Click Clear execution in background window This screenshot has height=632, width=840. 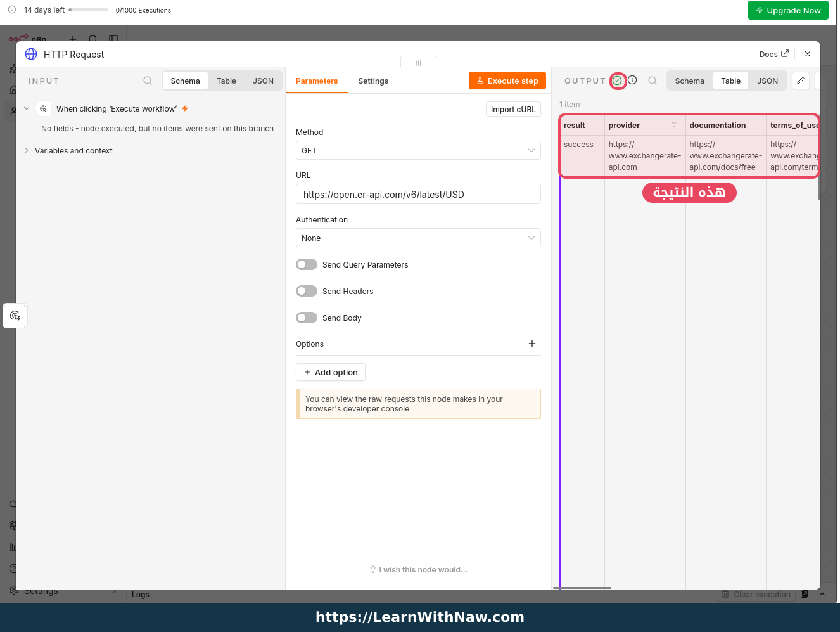[756, 595]
